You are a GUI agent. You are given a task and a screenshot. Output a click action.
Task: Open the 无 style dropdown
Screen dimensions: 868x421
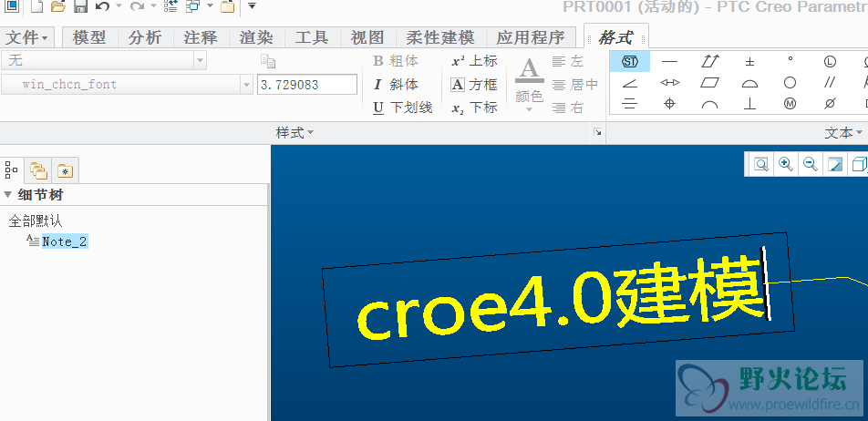(x=200, y=60)
